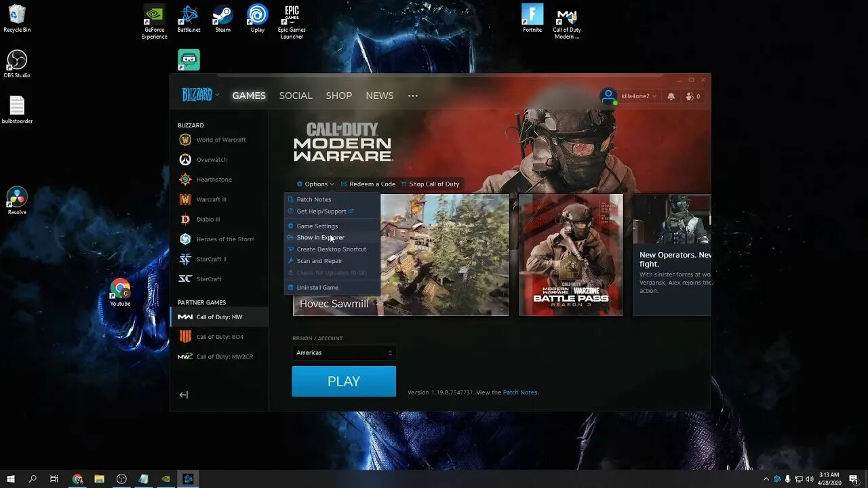Select the GeForce Experience desktop icon
Viewport: 868px width, 488px height.
click(x=154, y=22)
